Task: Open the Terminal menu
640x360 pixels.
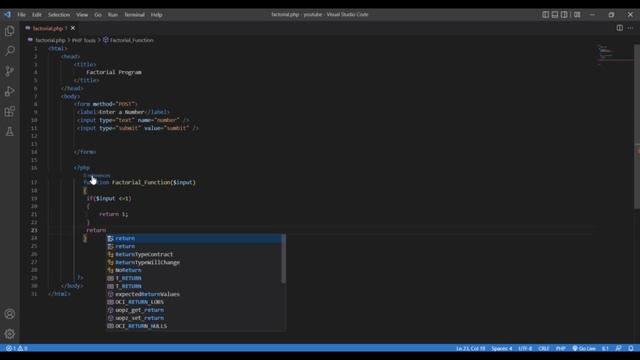Action: tap(134, 14)
